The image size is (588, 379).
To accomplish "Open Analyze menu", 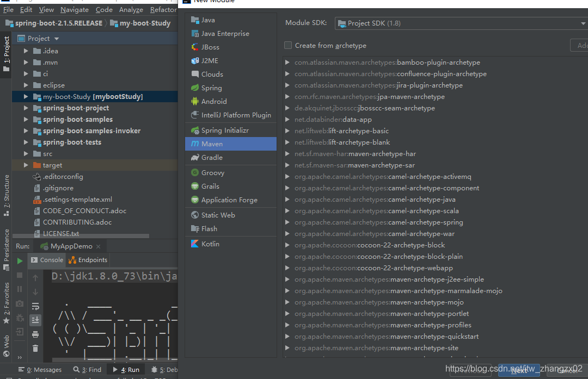I will pos(131,10).
